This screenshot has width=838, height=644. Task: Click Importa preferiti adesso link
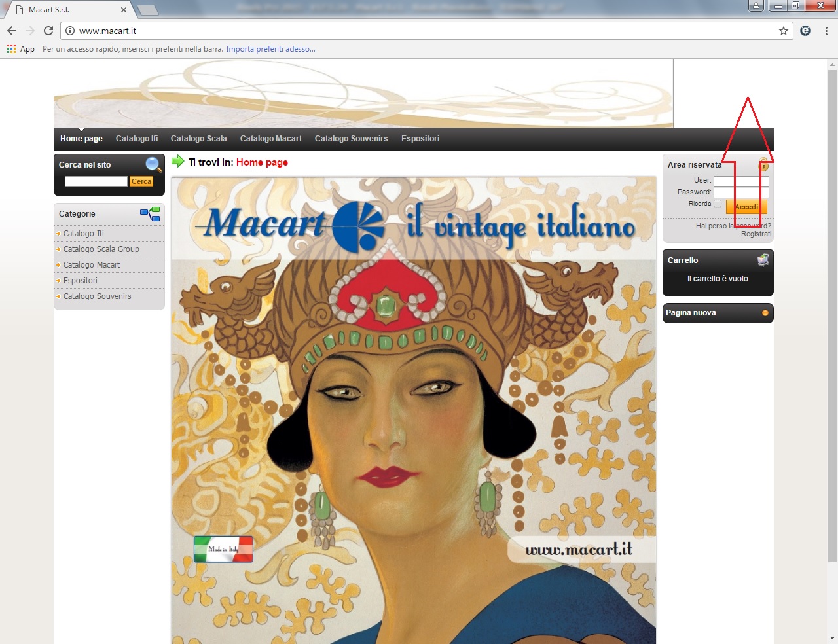click(x=270, y=49)
